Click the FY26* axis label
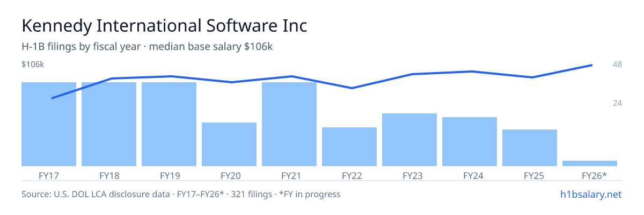 click(x=594, y=175)
